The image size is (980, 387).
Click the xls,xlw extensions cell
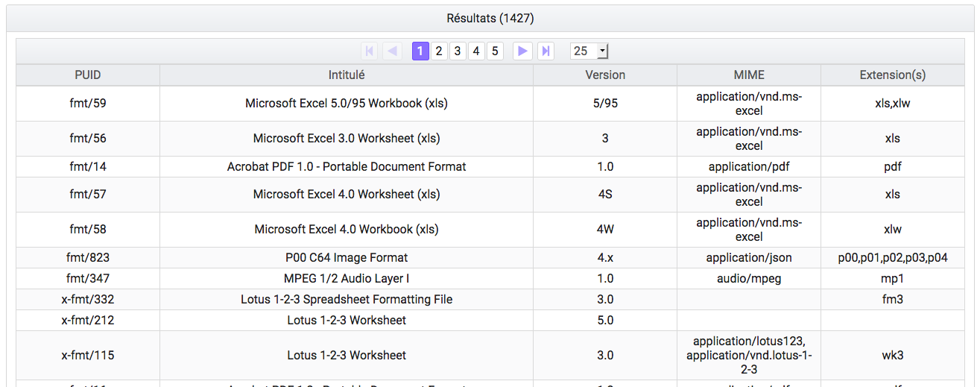click(893, 104)
